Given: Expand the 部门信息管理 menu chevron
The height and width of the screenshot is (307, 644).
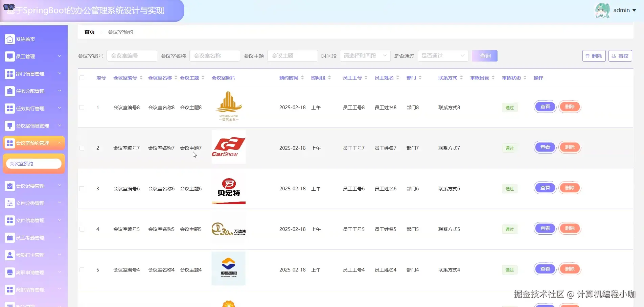Looking at the screenshot, I should (60, 73).
